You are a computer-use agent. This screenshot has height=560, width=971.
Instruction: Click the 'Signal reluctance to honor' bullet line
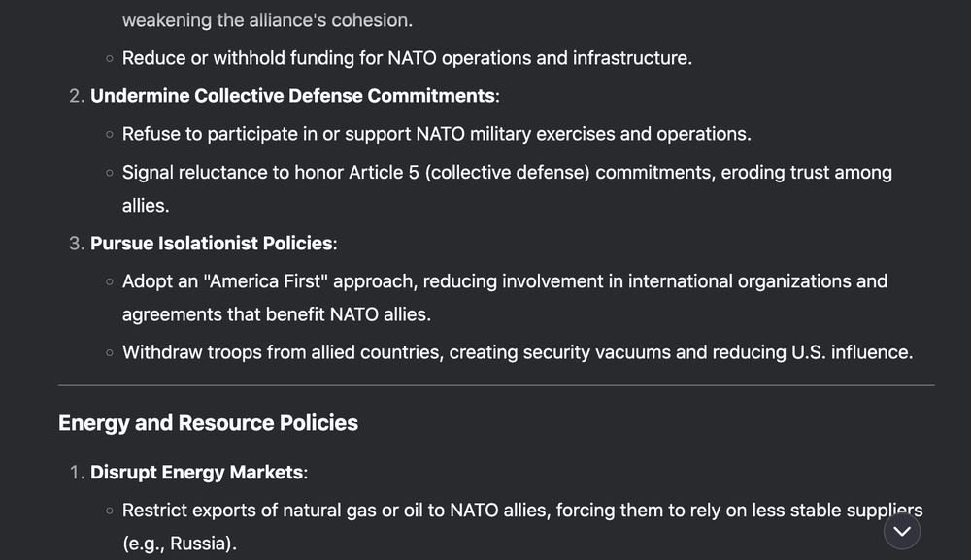point(507,172)
